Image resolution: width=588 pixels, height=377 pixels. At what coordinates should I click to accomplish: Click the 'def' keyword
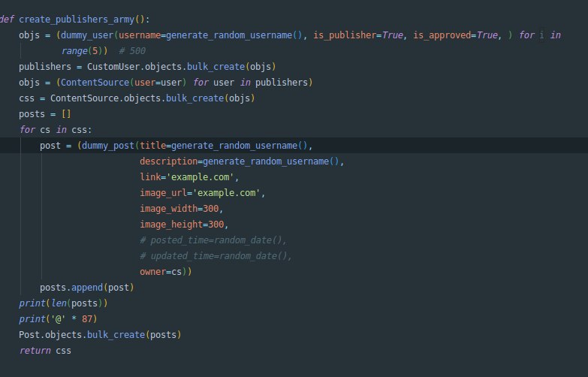(x=7, y=20)
